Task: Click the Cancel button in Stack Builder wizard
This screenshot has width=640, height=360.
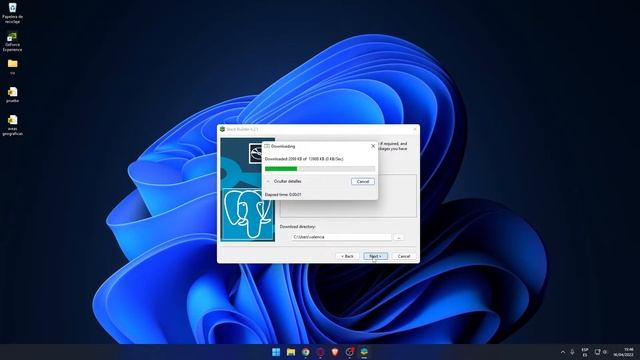Action: tap(404, 256)
